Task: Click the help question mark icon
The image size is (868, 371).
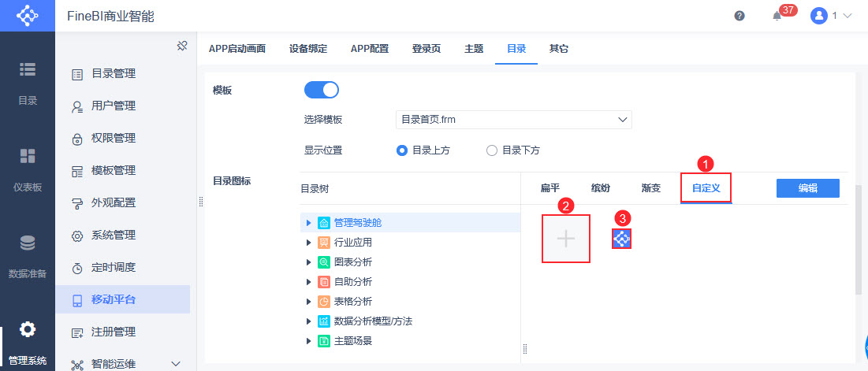Action: pyautogui.click(x=739, y=16)
